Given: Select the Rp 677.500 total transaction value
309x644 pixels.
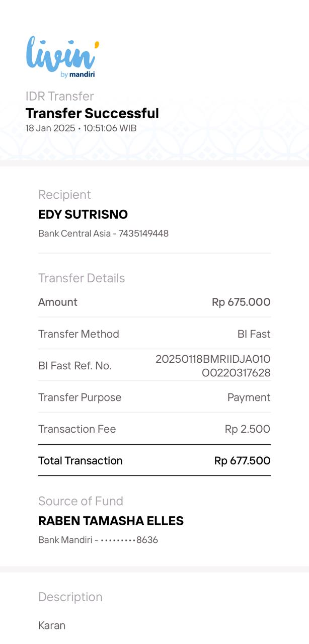Looking at the screenshot, I should [x=242, y=461].
